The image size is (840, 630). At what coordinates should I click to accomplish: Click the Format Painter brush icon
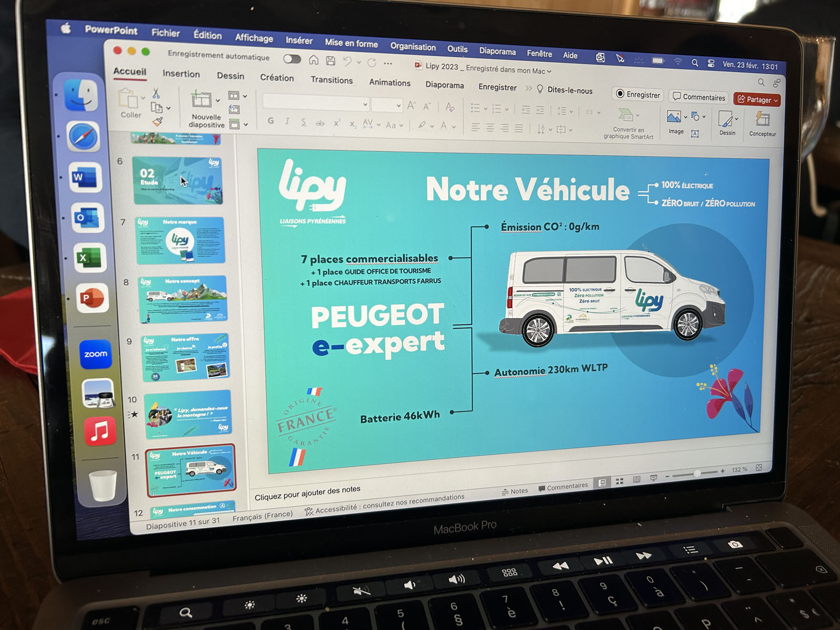coord(158,121)
